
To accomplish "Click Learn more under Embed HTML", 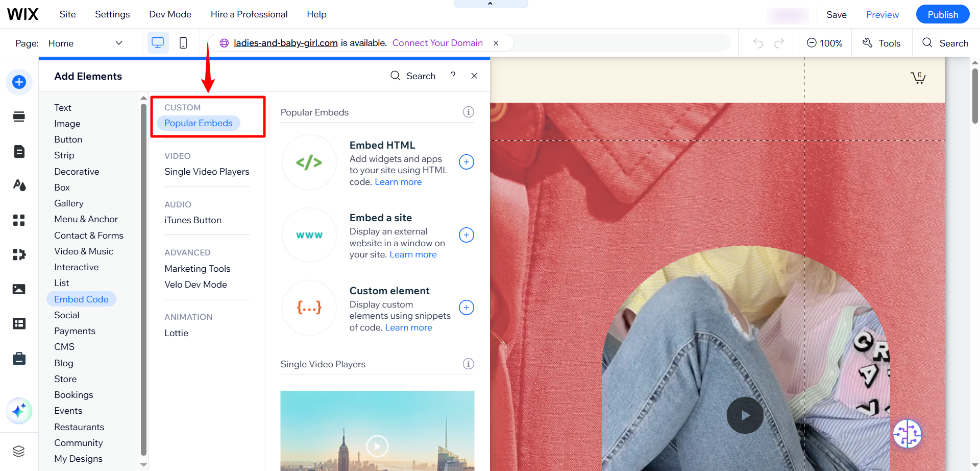I will tap(398, 182).
